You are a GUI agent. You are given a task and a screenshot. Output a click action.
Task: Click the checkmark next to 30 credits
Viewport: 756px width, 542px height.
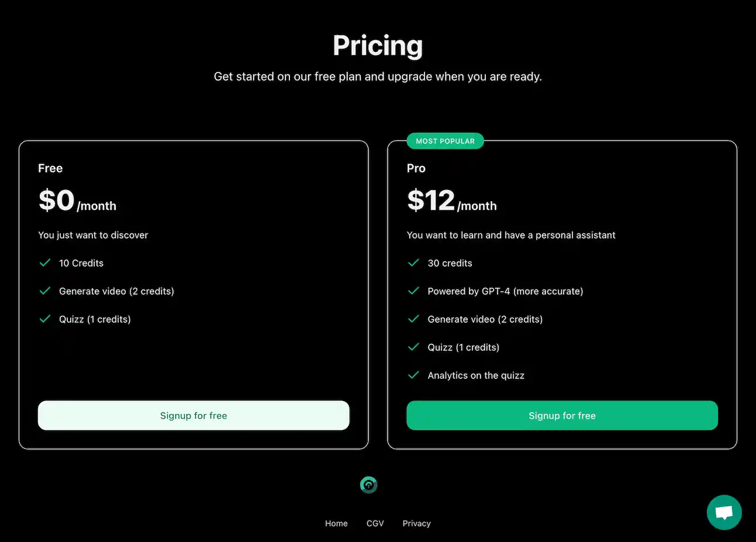(x=413, y=263)
